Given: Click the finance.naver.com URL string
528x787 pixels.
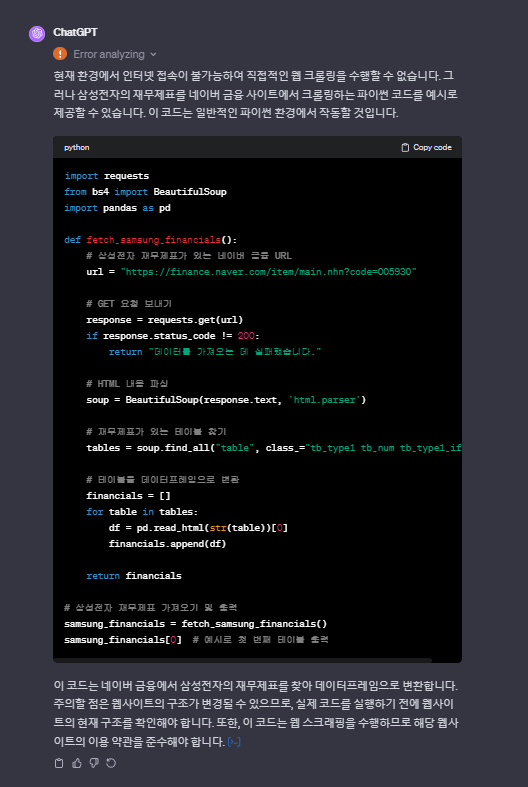Looking at the screenshot, I should 269,272.
